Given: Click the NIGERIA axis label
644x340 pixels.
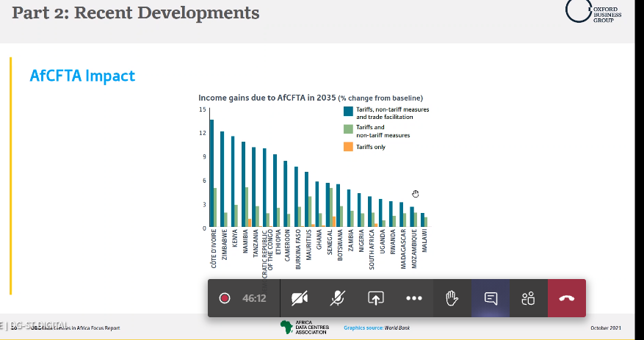Looking at the screenshot, I should pyautogui.click(x=361, y=241).
